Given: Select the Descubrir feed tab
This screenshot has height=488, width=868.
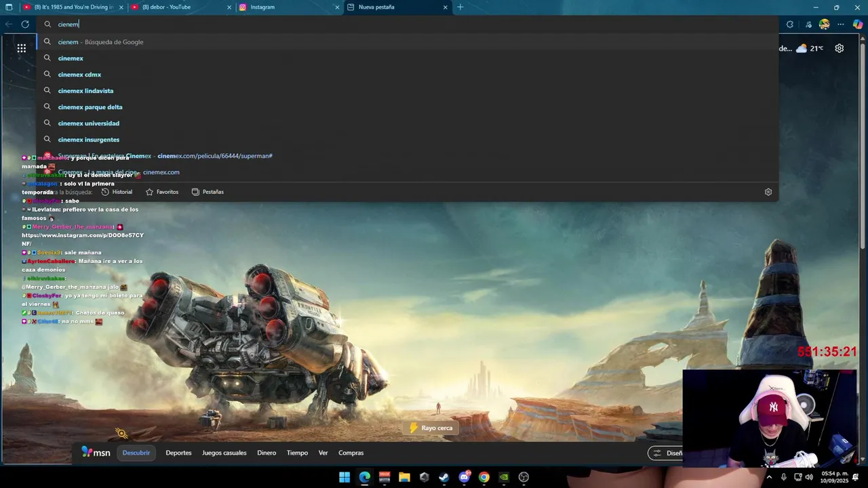Looking at the screenshot, I should (136, 453).
